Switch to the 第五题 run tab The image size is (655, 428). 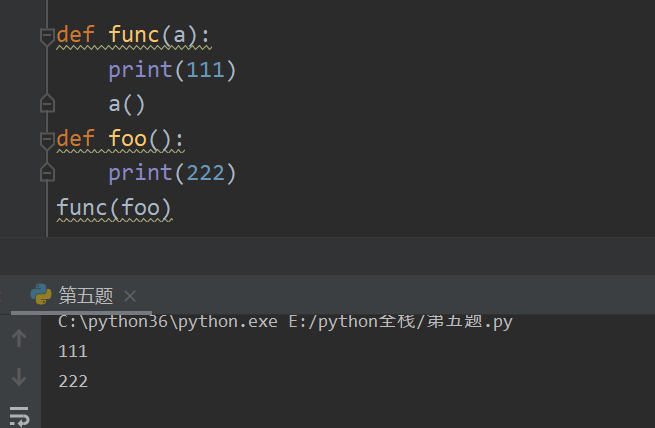(85, 295)
